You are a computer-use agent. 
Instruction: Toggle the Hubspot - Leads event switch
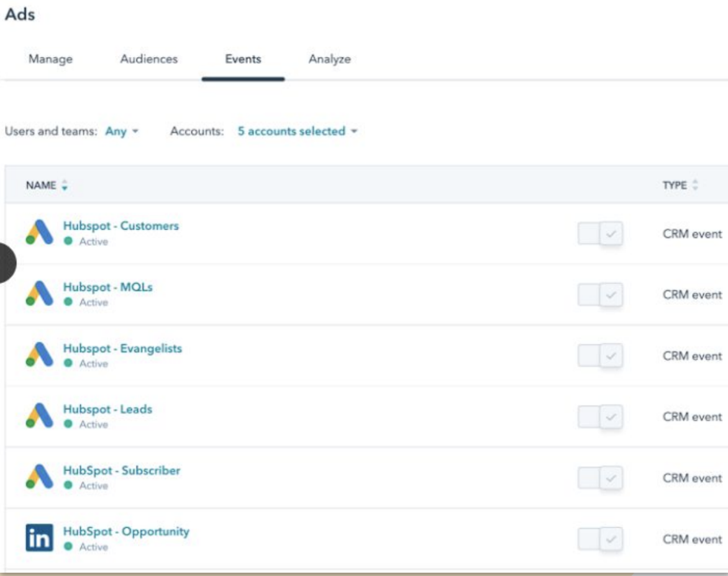tap(600, 416)
